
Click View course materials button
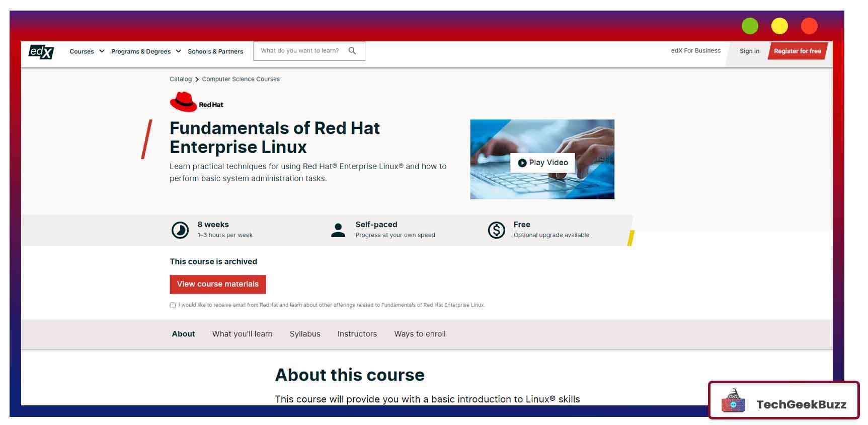click(x=217, y=284)
